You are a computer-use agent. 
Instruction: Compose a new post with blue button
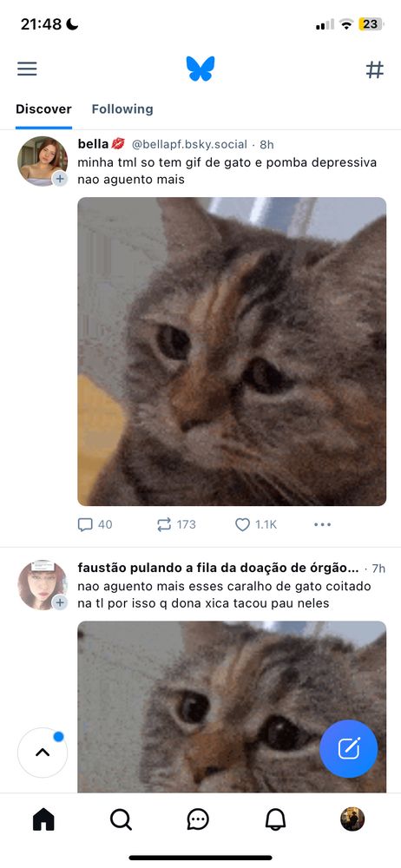(349, 749)
